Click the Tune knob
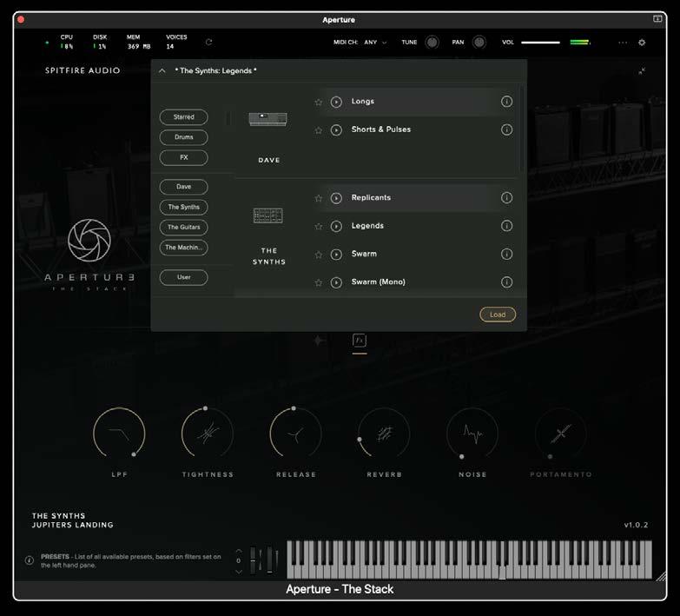 (x=432, y=43)
